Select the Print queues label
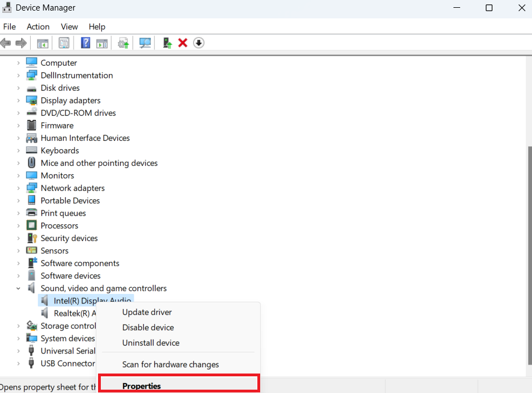Viewport: 532px width, 393px height. tap(63, 213)
